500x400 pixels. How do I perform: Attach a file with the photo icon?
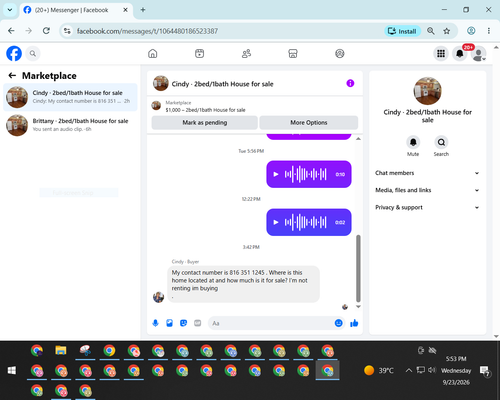tap(169, 323)
